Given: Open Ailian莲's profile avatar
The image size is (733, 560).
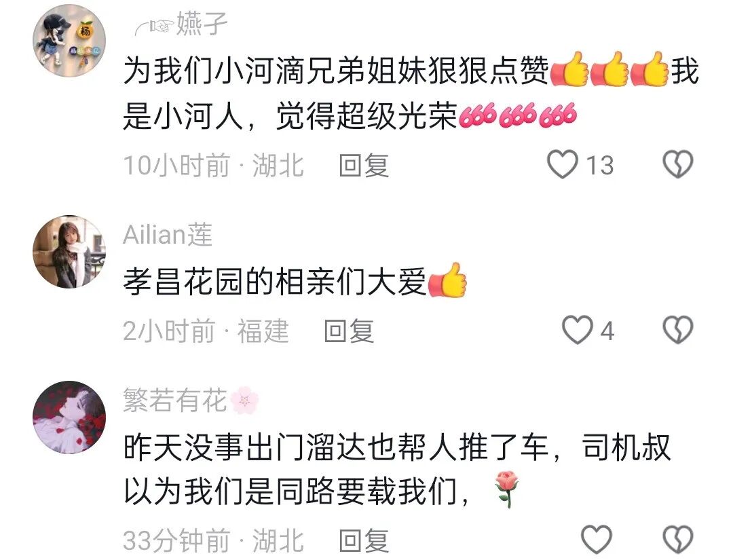Looking at the screenshot, I should point(69,251).
